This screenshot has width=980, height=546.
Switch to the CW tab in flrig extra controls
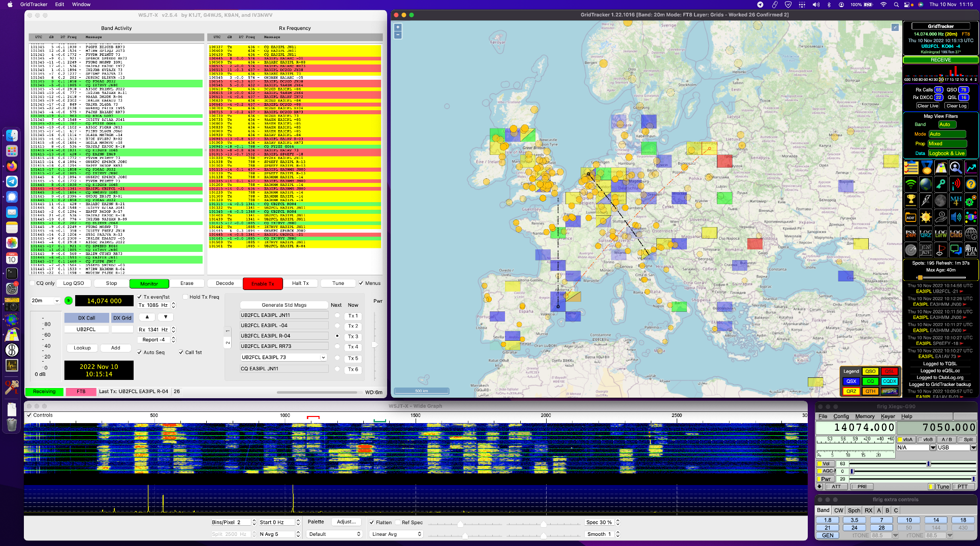click(839, 510)
